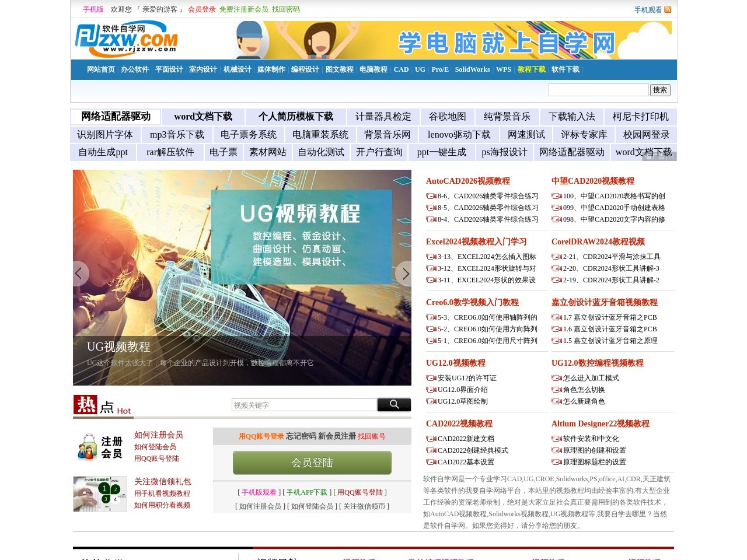Click the 关注微信领礼包 thumbnail image
The height and width of the screenshot is (560, 747).
point(99,494)
